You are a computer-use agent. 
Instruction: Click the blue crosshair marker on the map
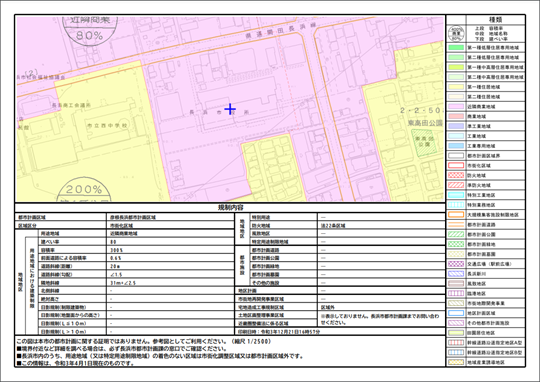click(230, 109)
